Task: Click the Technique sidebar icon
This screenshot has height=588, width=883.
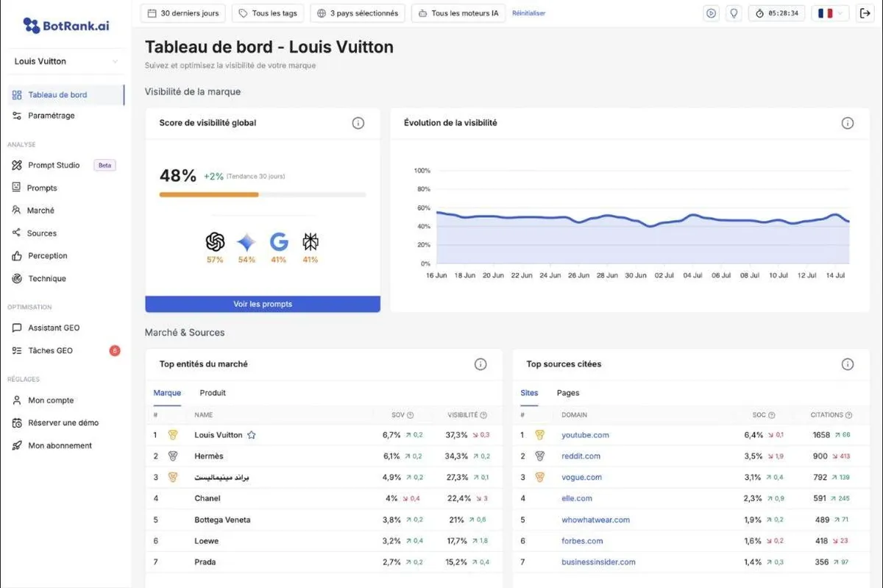Action: click(17, 278)
